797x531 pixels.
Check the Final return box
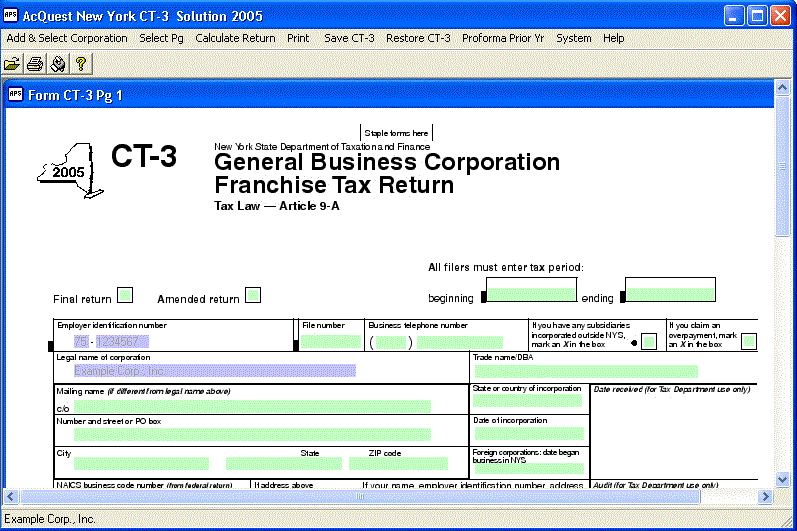click(x=125, y=295)
